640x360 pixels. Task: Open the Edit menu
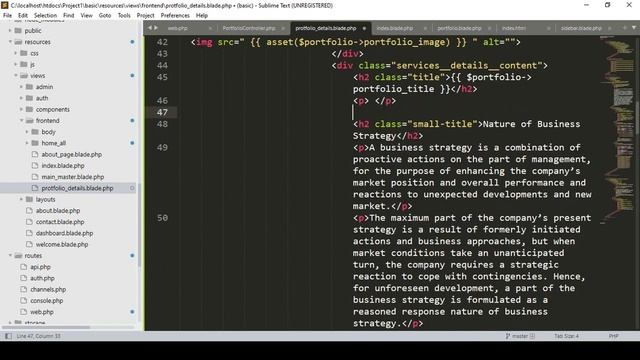tap(23, 16)
